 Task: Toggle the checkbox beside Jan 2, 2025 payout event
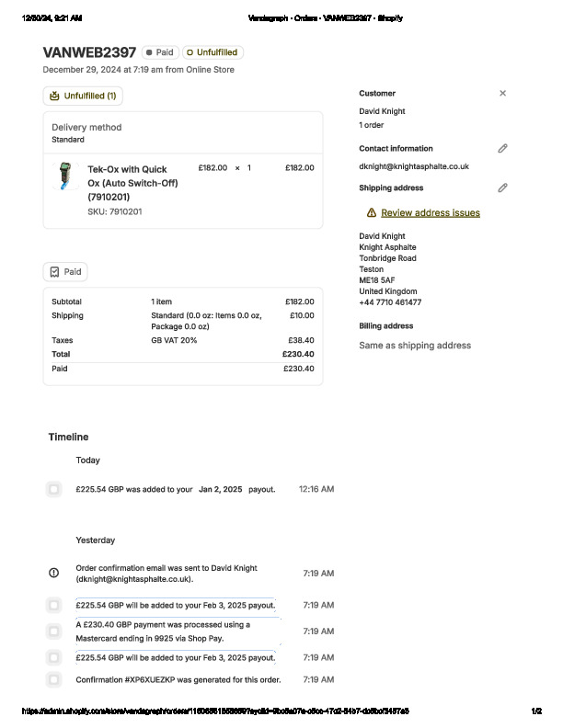pyautogui.click(x=53, y=489)
